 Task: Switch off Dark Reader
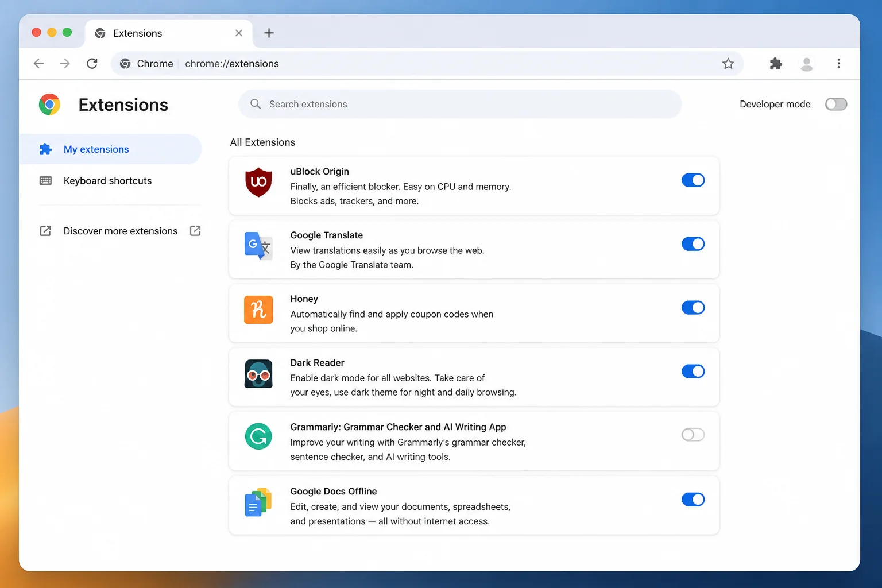pos(693,372)
